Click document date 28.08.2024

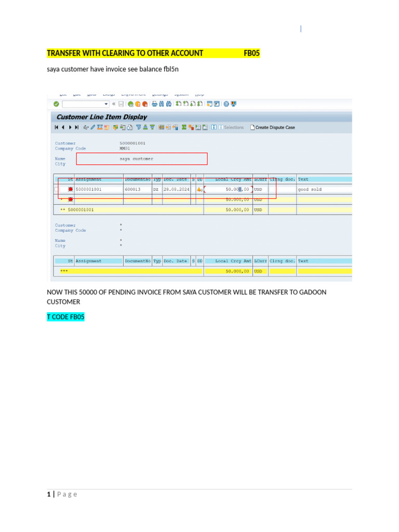(177, 189)
